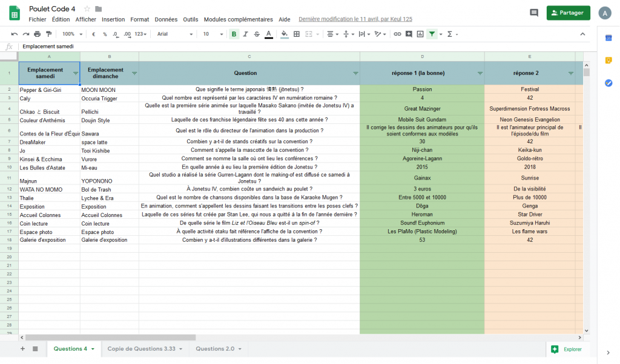
Task: Open vertical alignment options
Action: [x=348, y=34]
